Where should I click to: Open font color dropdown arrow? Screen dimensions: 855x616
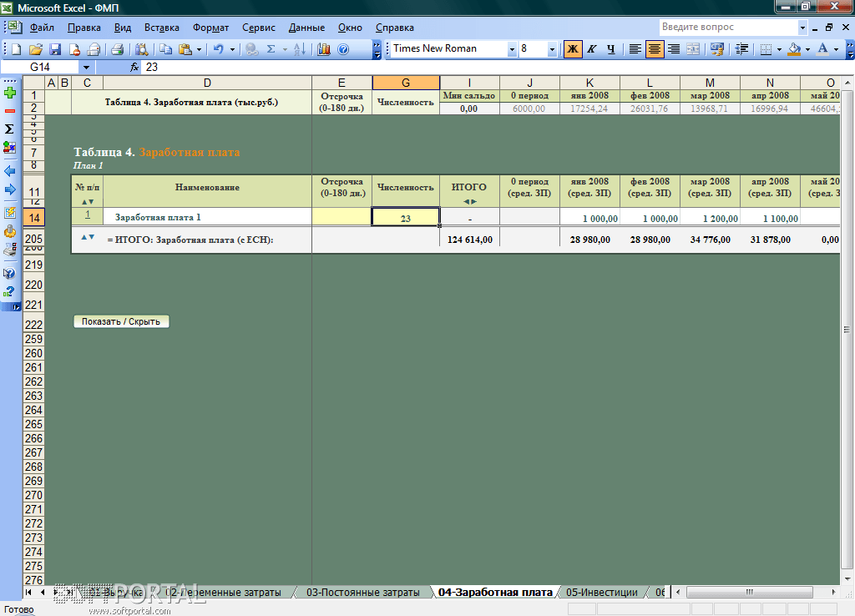(x=836, y=49)
